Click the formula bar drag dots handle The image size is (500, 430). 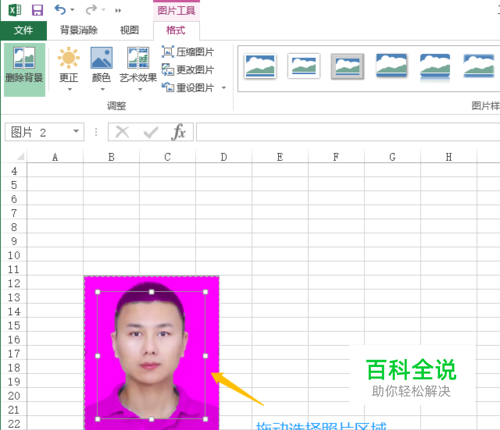point(96,132)
